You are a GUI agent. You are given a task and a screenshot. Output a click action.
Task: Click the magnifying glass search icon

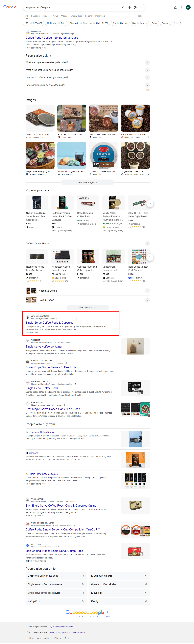(141, 8)
